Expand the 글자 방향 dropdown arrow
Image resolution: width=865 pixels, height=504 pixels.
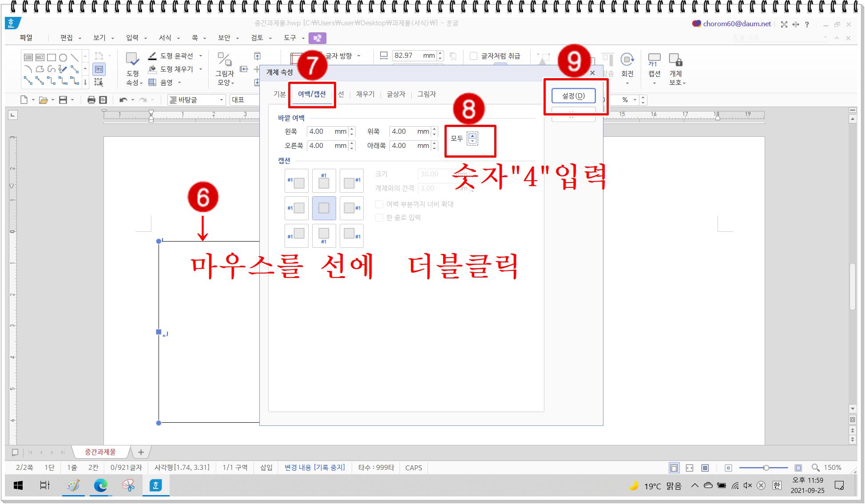(x=359, y=56)
